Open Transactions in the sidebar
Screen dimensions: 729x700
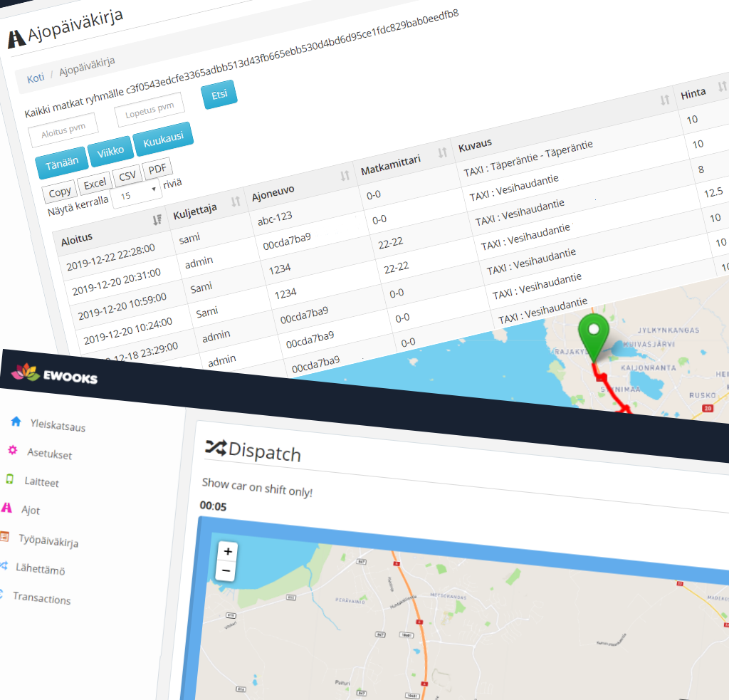[41, 599]
